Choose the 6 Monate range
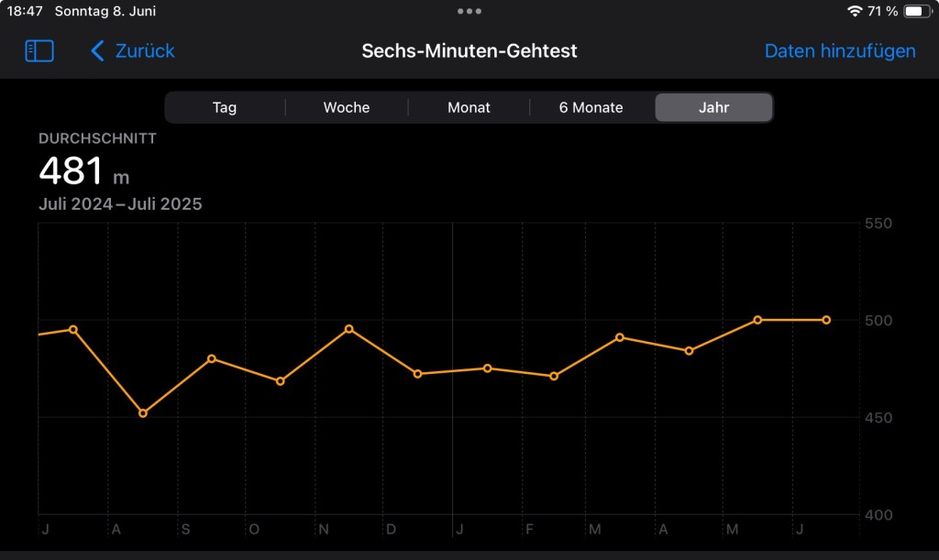This screenshot has height=560, width=939. (591, 107)
